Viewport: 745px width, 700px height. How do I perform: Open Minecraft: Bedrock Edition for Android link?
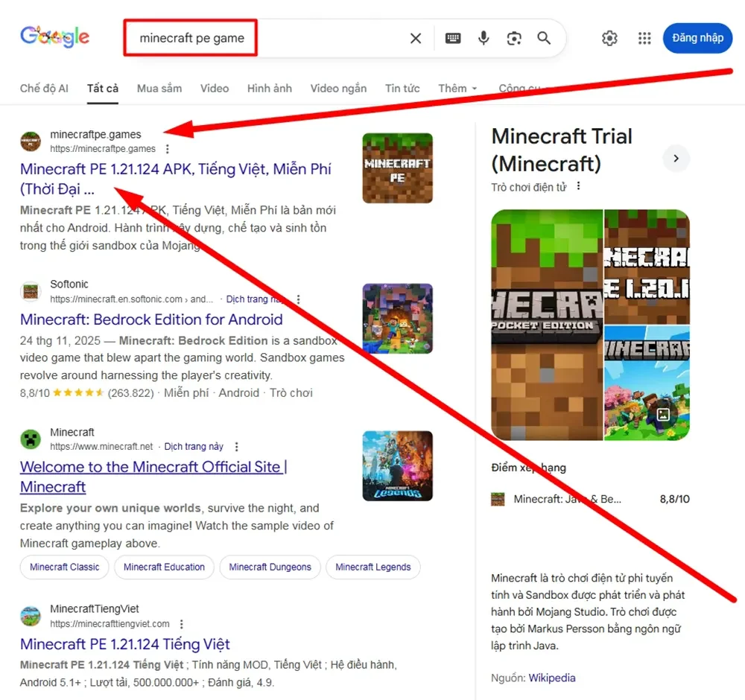click(151, 319)
